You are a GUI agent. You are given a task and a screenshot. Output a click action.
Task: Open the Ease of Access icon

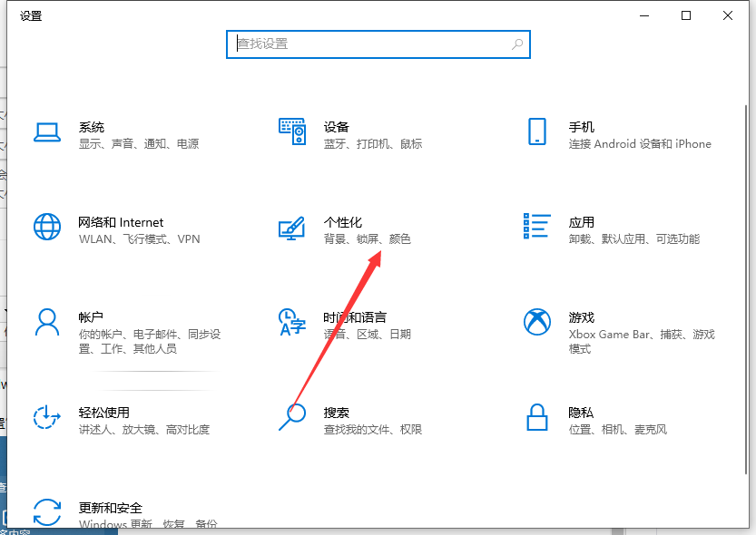click(46, 417)
